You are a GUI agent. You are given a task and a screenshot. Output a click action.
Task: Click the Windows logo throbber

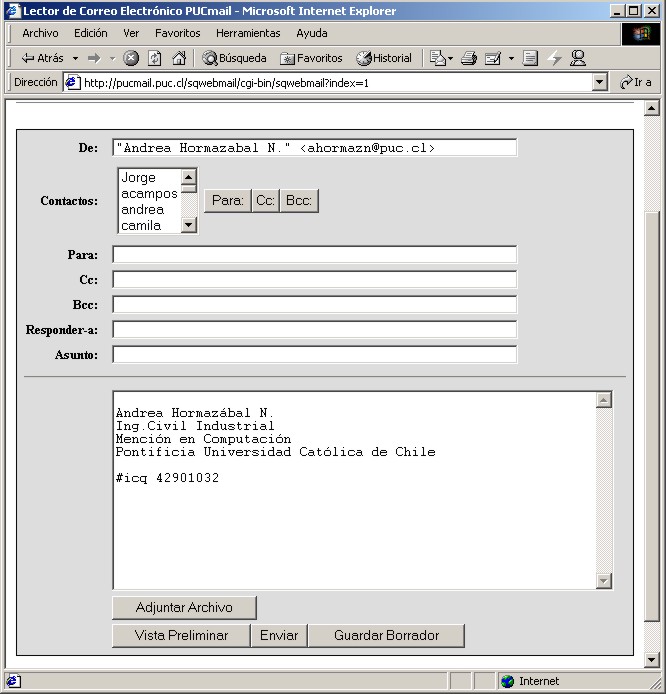point(641,34)
